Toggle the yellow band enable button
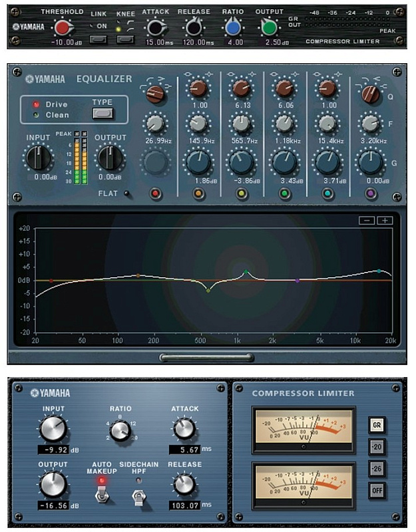 pos(242,194)
